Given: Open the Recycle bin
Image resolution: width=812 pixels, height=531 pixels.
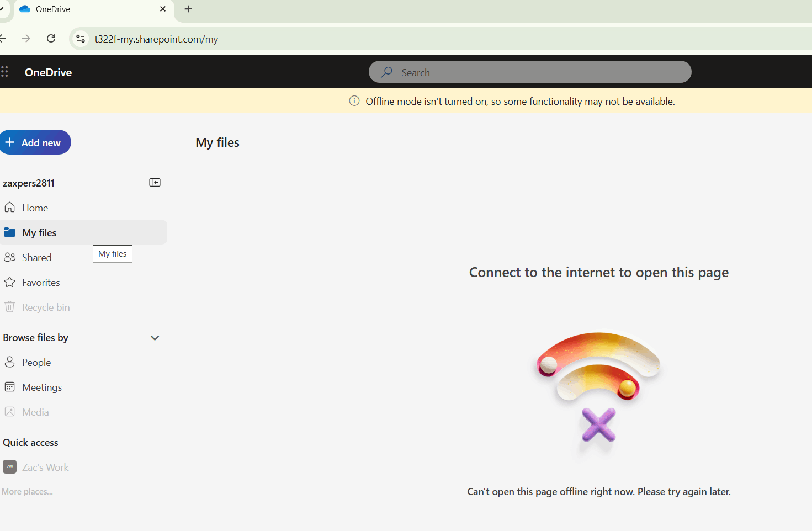Looking at the screenshot, I should pyautogui.click(x=45, y=307).
